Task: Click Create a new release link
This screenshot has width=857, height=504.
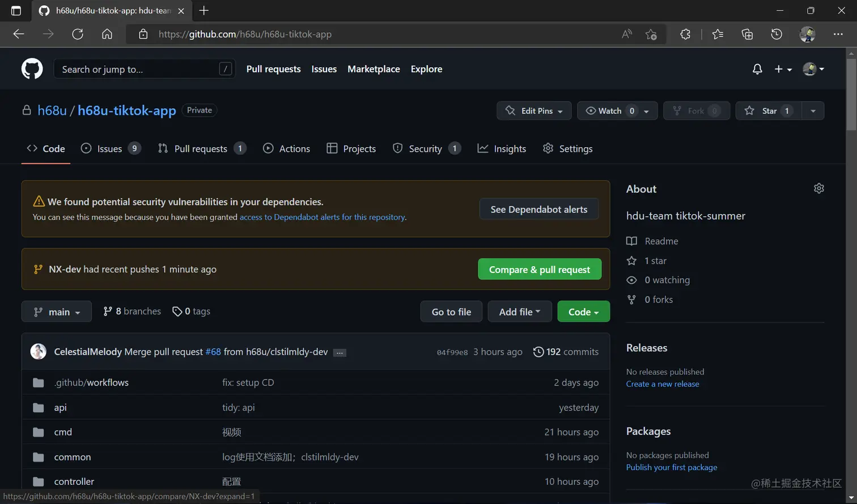Action: (663, 384)
